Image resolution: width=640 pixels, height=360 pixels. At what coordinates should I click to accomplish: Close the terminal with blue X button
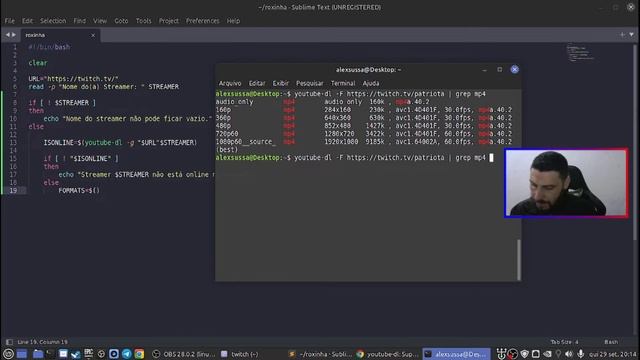(515, 69)
